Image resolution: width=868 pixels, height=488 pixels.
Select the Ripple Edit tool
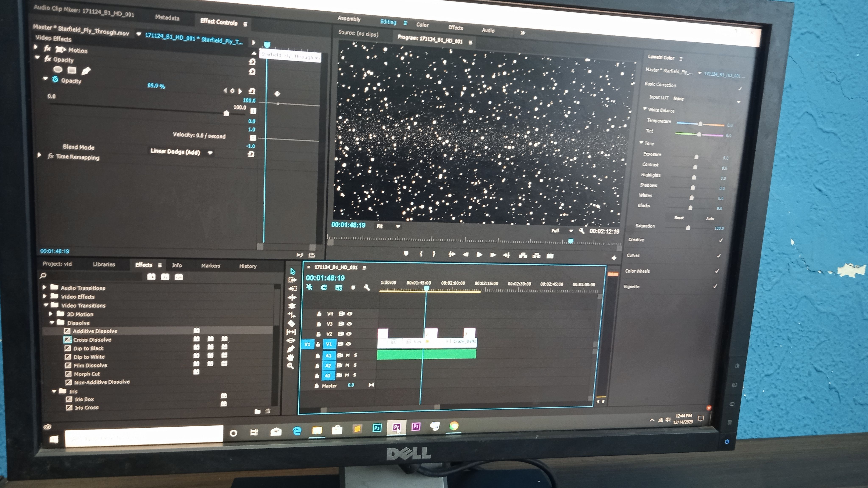292,297
